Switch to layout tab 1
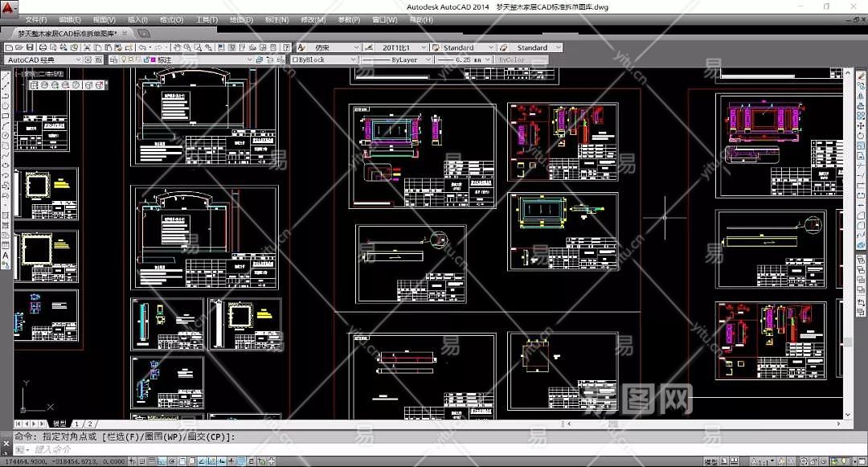The image size is (868, 467). [77, 424]
